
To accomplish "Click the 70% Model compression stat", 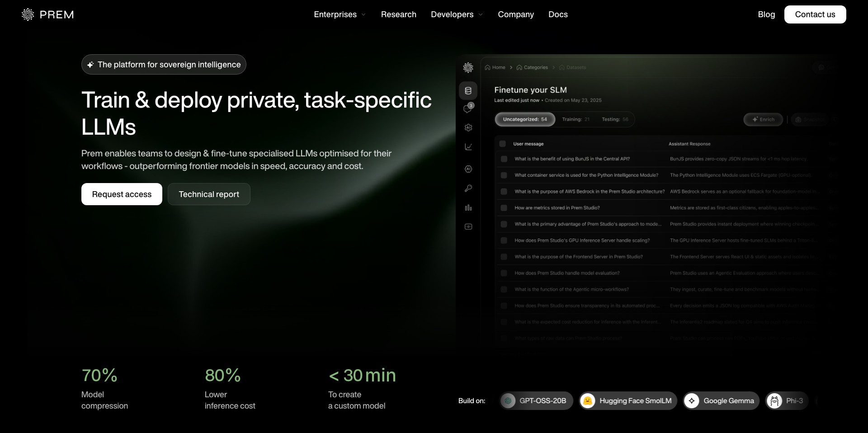I will point(104,389).
